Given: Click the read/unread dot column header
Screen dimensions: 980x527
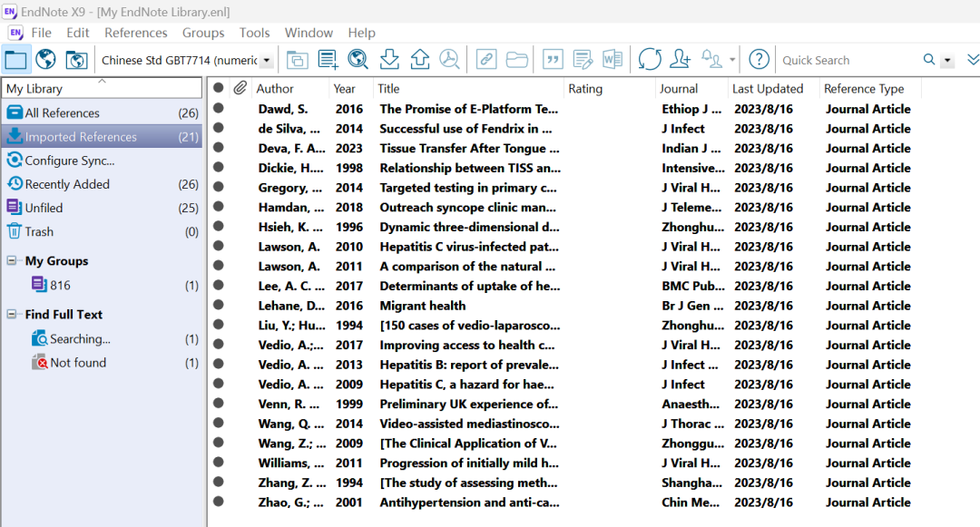Looking at the screenshot, I should (x=218, y=88).
